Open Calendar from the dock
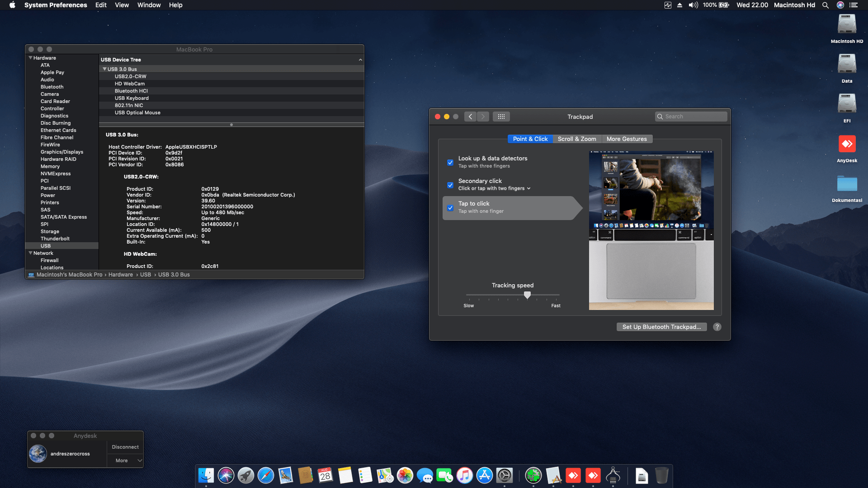868x488 pixels. 325,475
